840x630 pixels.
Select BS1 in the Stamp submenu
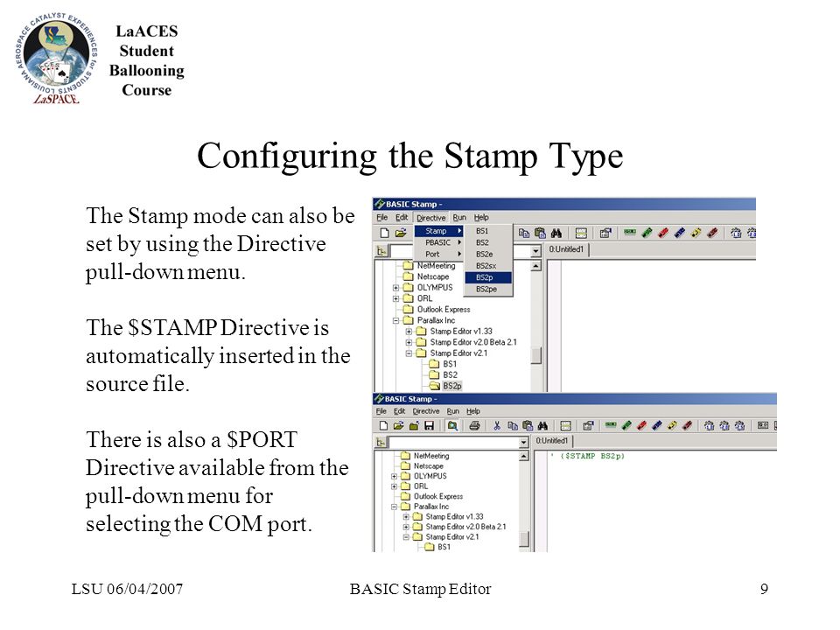(x=488, y=231)
